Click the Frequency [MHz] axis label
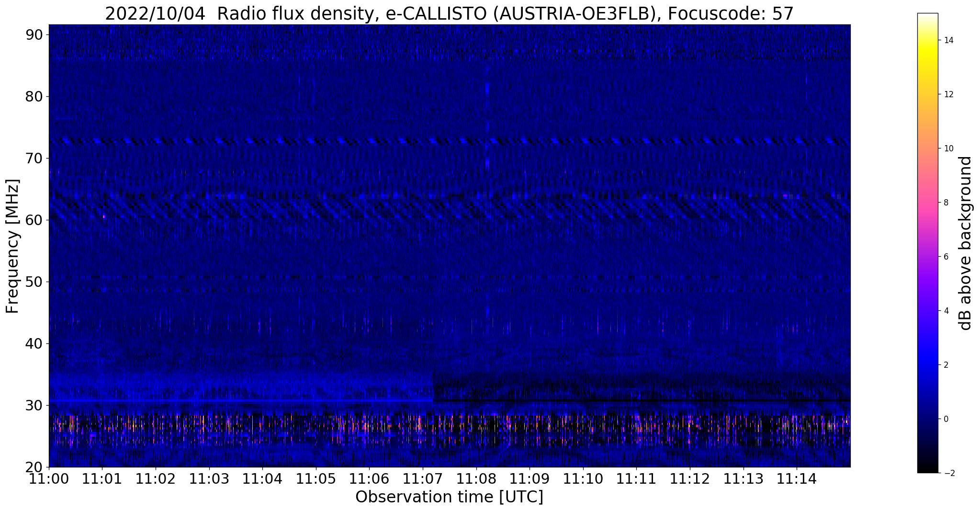The width and height of the screenshot is (980, 511). 12,246
